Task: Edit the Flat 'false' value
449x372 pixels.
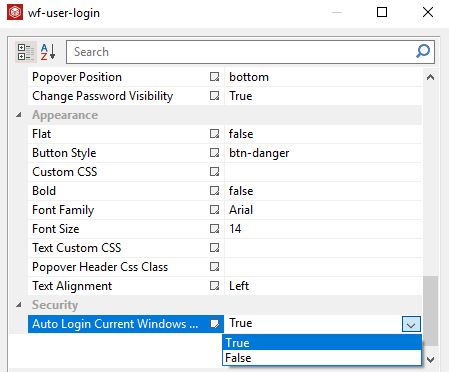Action: click(x=323, y=134)
